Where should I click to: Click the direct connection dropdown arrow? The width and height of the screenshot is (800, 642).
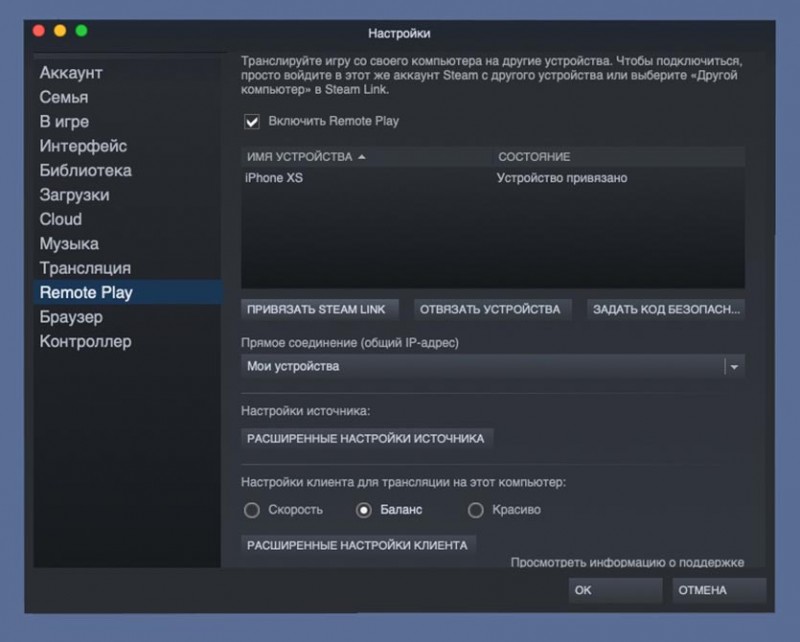point(734,367)
